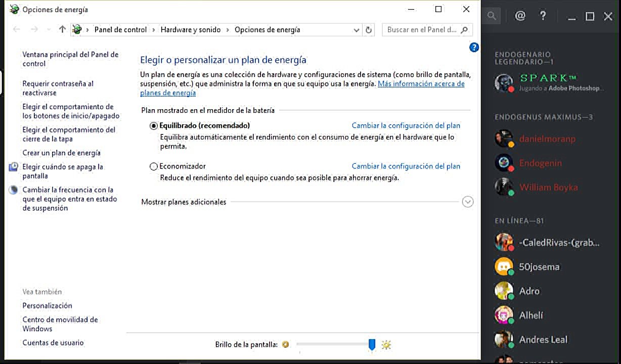Click the search magnifier in Buscar field
Viewport: 621px width, 364px height.
(x=465, y=29)
